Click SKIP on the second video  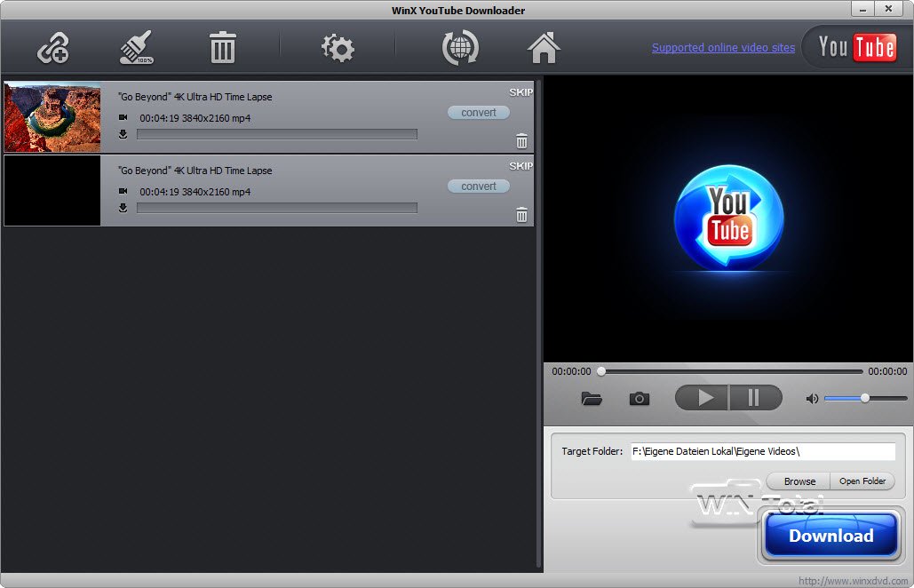click(521, 166)
